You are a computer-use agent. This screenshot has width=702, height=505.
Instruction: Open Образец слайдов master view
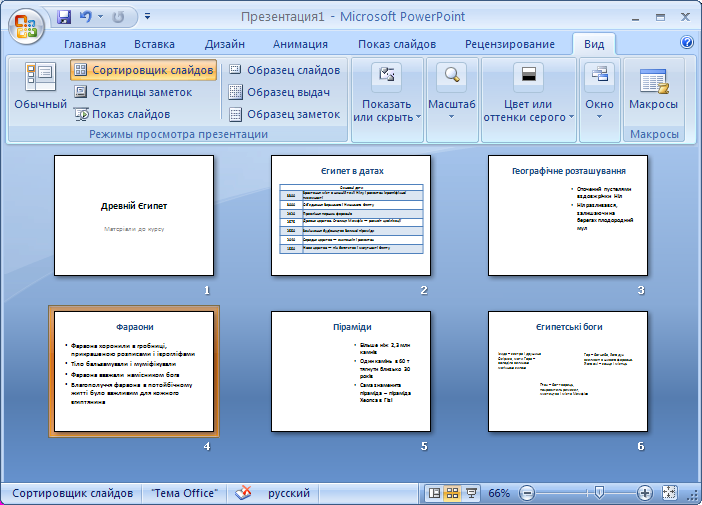tap(284, 70)
